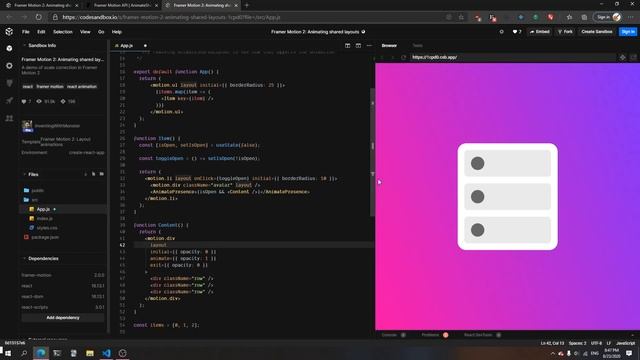
Task: Toggle the first list item in preview
Action: pos(507,163)
